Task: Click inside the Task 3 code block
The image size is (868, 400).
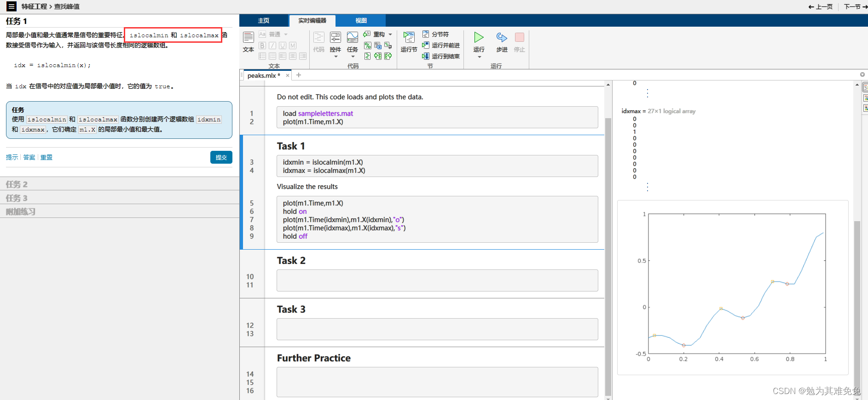Action: pos(437,329)
